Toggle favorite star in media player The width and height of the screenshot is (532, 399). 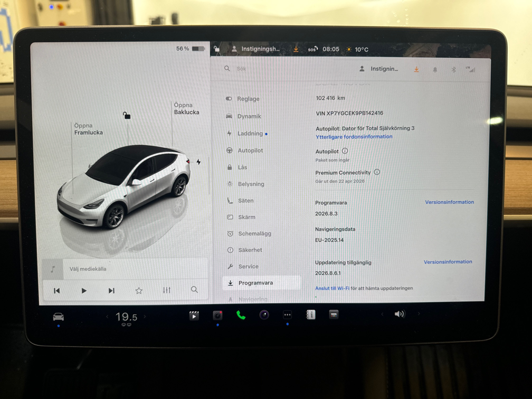[139, 290]
